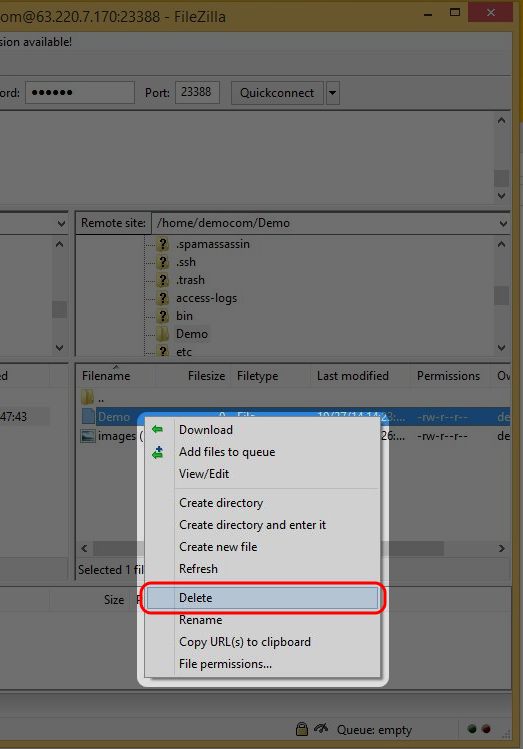Click the folder icon beside Demo tree item

click(x=162, y=334)
